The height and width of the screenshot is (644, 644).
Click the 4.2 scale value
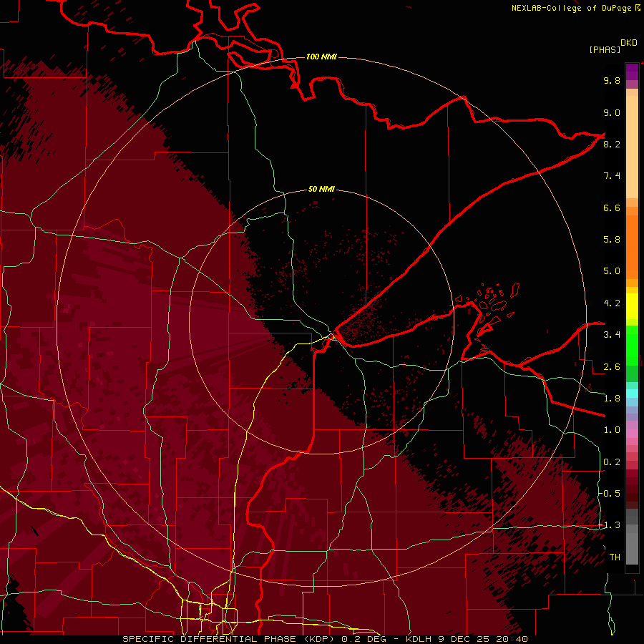(x=612, y=303)
